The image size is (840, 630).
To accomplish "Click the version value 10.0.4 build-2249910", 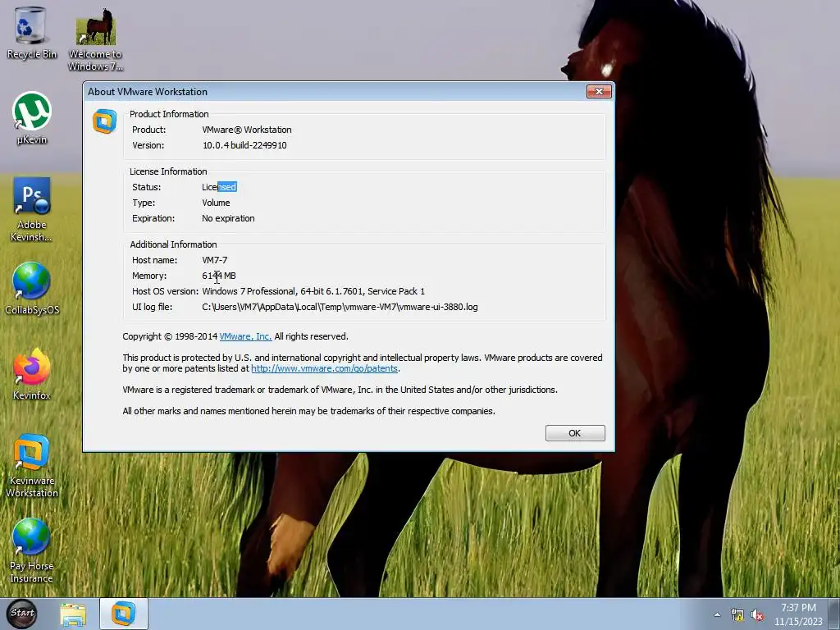I will pyautogui.click(x=244, y=145).
